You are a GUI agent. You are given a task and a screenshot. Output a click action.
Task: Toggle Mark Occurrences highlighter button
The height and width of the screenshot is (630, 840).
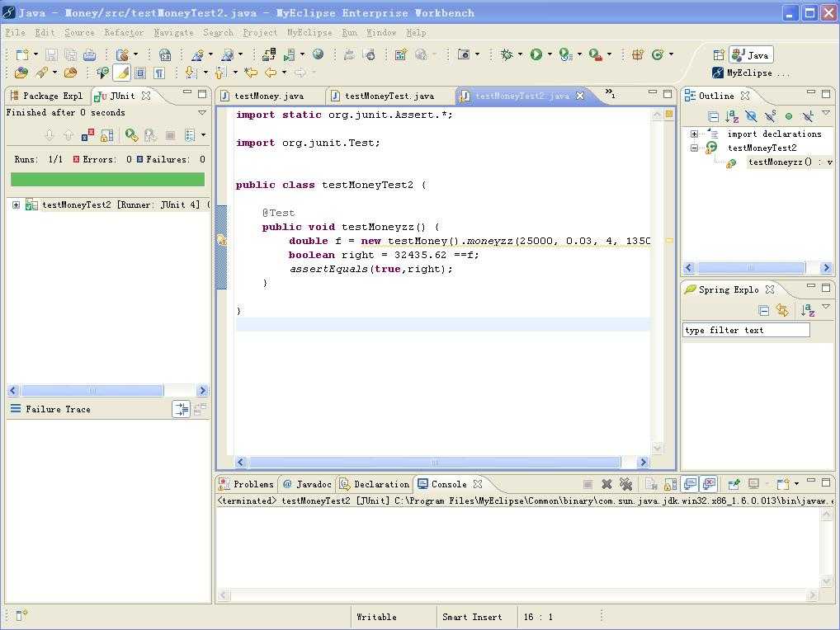pyautogui.click(x=122, y=73)
